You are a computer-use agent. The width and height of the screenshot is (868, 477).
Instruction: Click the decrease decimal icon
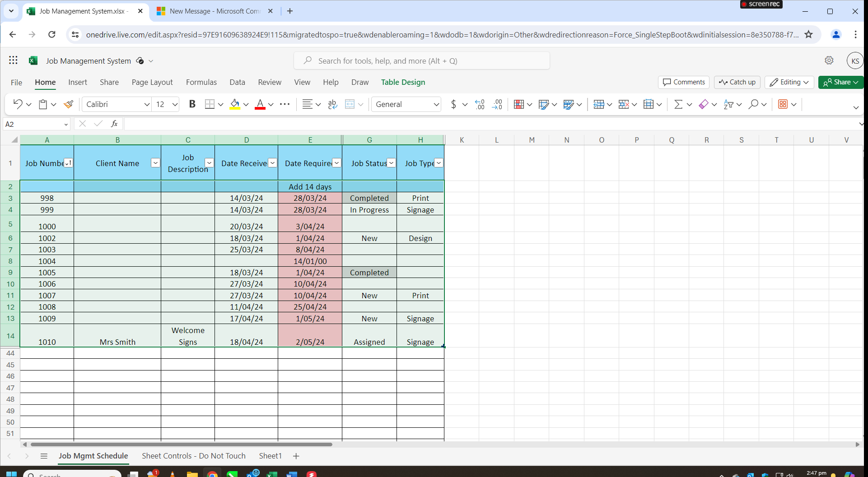(x=497, y=104)
